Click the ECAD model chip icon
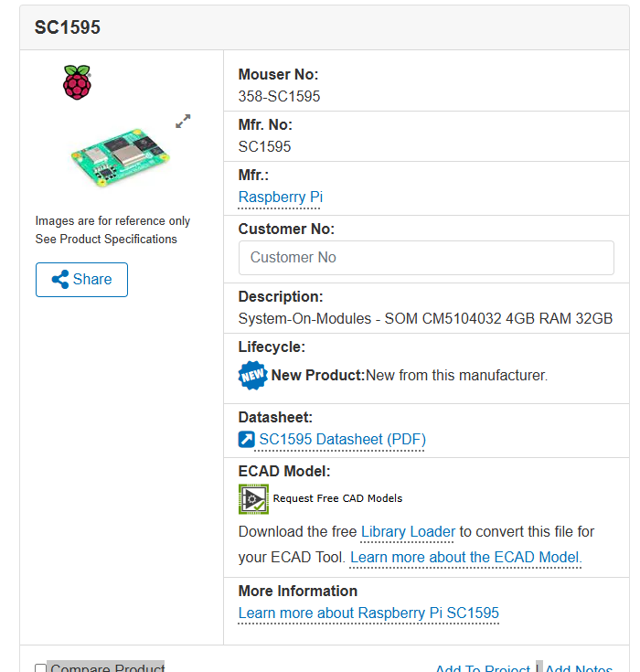 pos(253,498)
